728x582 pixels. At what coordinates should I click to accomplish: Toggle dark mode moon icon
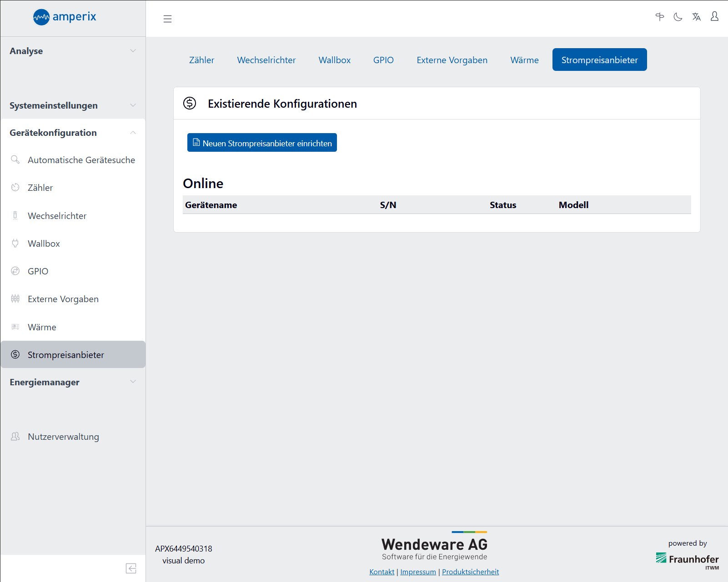[x=678, y=17]
